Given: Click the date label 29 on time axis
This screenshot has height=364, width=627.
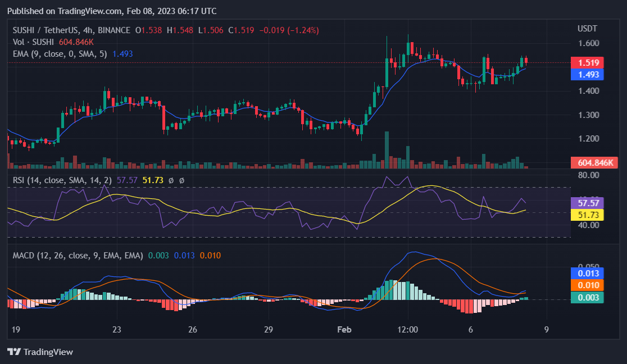Looking at the screenshot, I should click(x=269, y=330).
